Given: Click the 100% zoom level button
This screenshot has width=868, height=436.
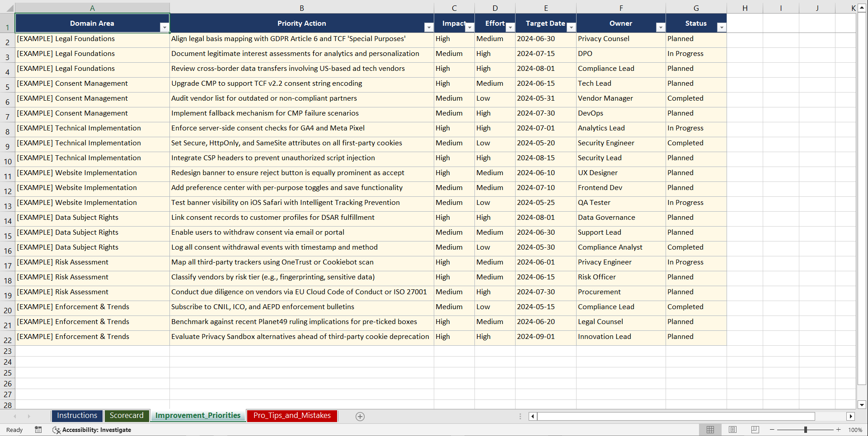Looking at the screenshot, I should (x=855, y=430).
